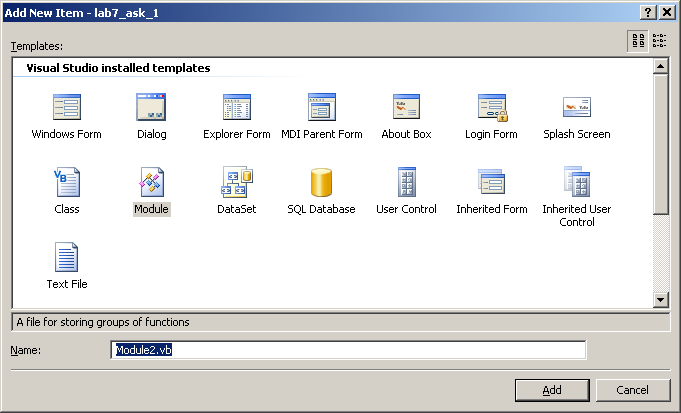This screenshot has width=681, height=413.
Task: Click the "Explorer Form" label
Action: (237, 134)
